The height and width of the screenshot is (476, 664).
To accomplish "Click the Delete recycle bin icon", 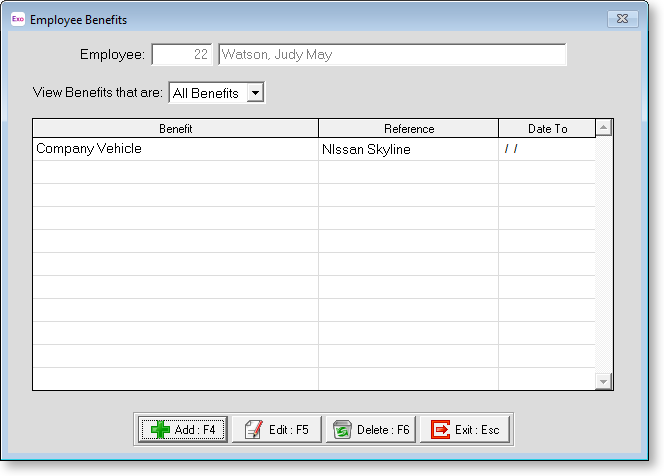I will click(342, 429).
